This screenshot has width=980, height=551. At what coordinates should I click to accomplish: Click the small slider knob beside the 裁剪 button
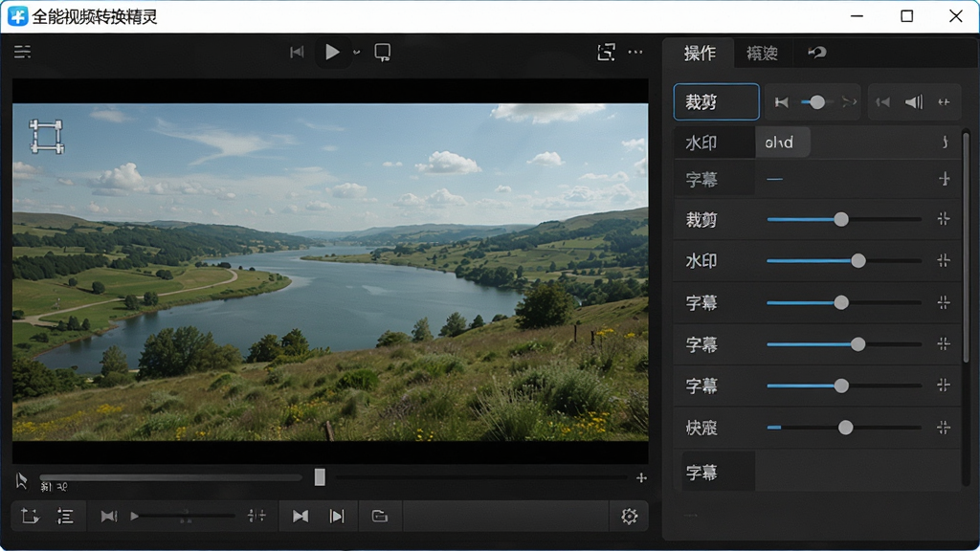[817, 101]
